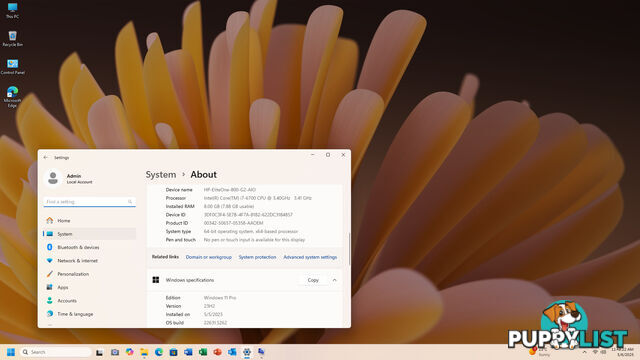Open the System protection link

257,257
